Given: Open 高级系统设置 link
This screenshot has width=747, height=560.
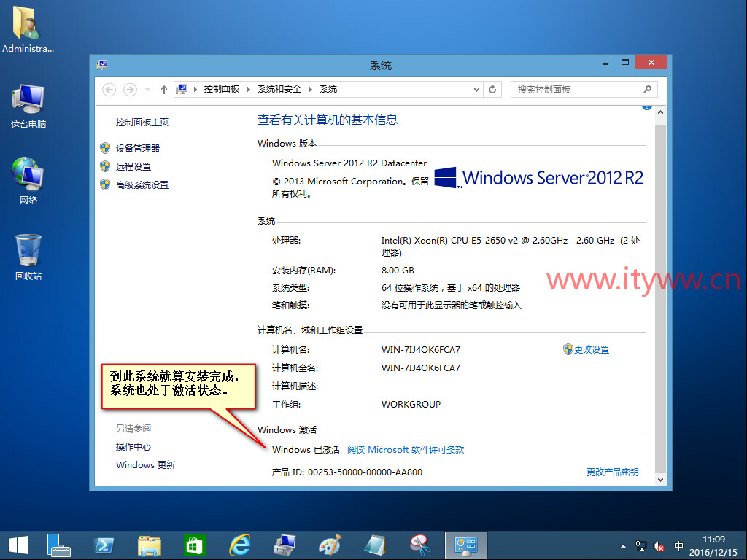Looking at the screenshot, I should 142,184.
